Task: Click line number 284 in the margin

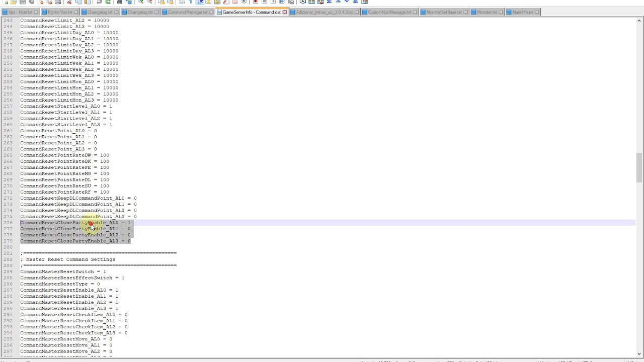Action: 8,271
